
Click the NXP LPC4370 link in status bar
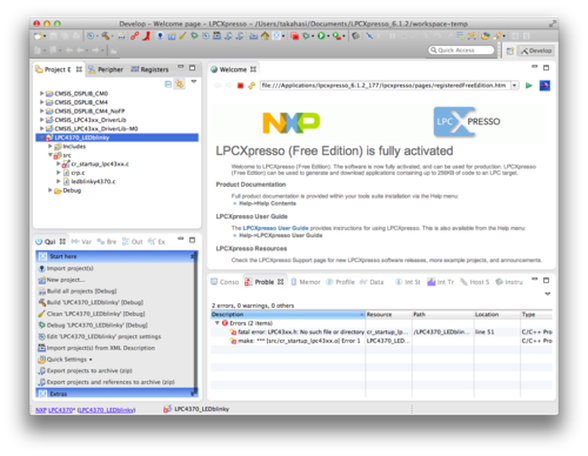point(54,410)
